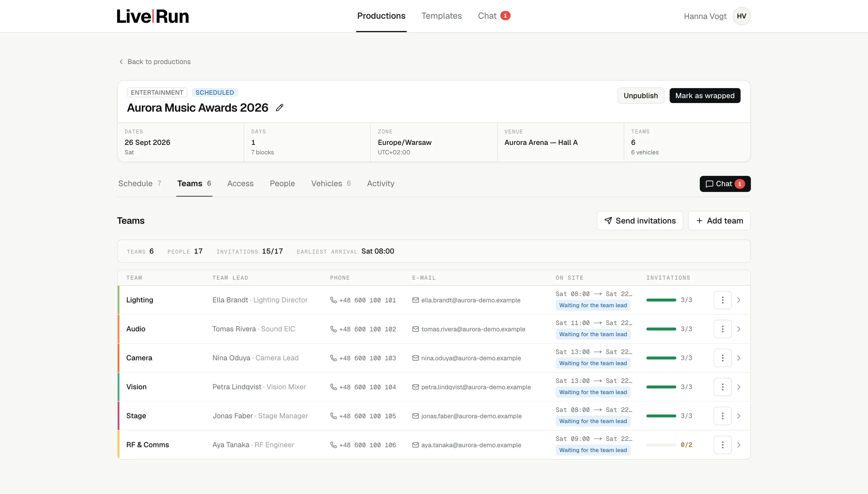Click the Aurora Music Awards 2026 title
This screenshot has width=868, height=494.
pos(197,108)
